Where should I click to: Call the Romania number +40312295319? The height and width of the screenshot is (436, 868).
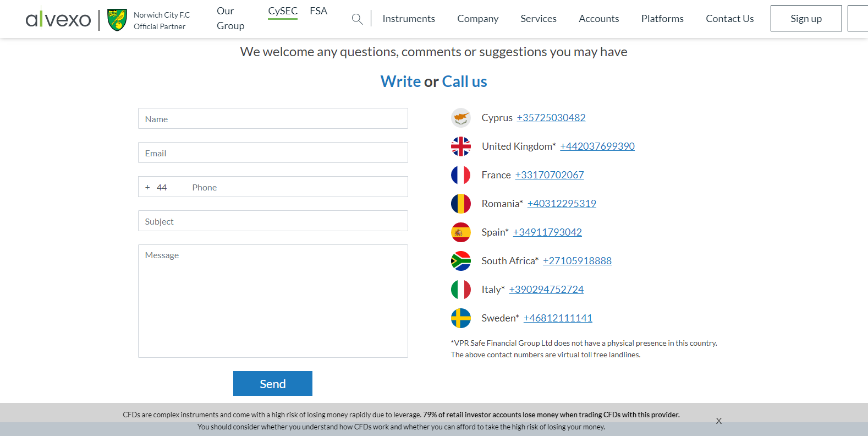(562, 204)
